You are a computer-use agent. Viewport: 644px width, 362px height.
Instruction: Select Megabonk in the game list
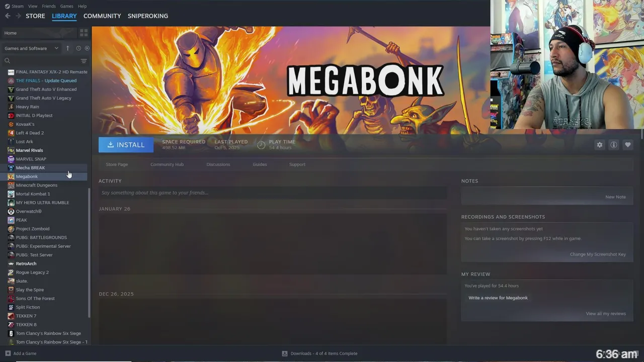(44, 176)
